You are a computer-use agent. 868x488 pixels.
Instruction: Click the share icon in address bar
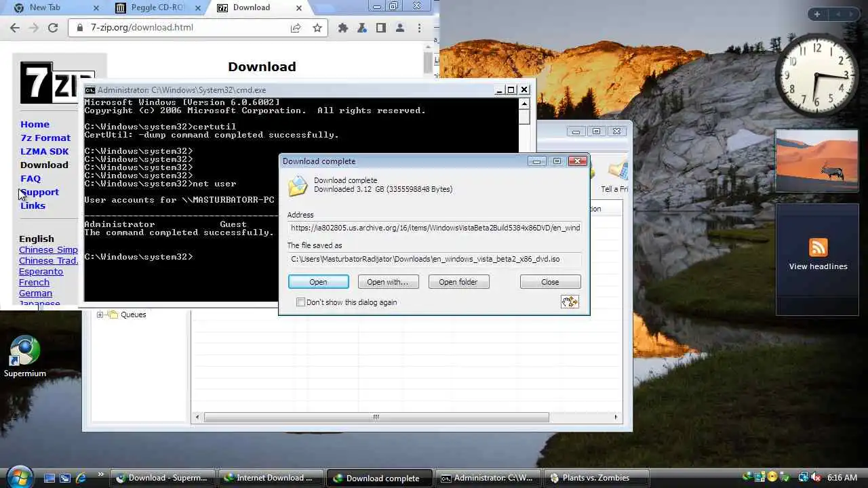point(296,28)
